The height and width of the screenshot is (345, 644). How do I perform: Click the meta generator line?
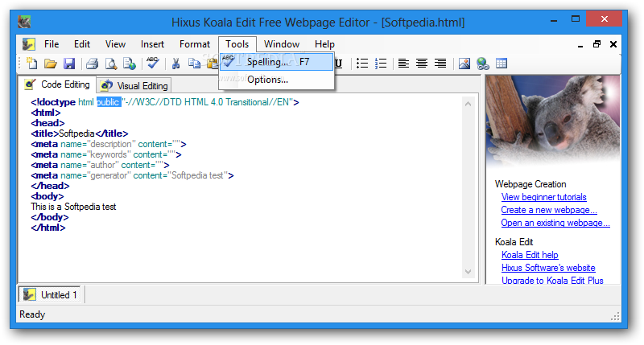click(x=132, y=175)
